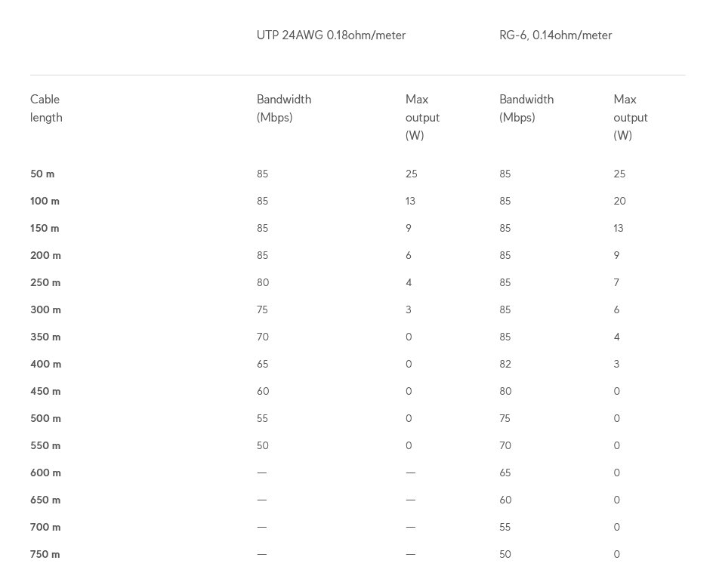Click the 600 m row label
716x588 pixels.
click(x=45, y=473)
